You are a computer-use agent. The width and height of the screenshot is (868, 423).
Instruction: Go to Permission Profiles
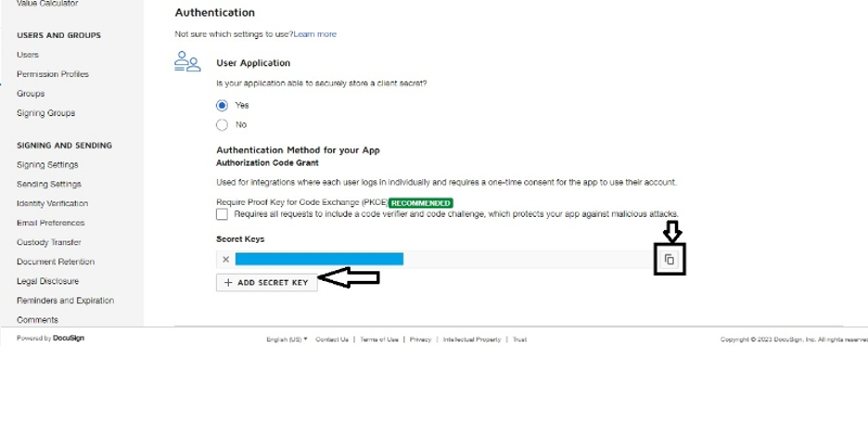[x=53, y=74]
